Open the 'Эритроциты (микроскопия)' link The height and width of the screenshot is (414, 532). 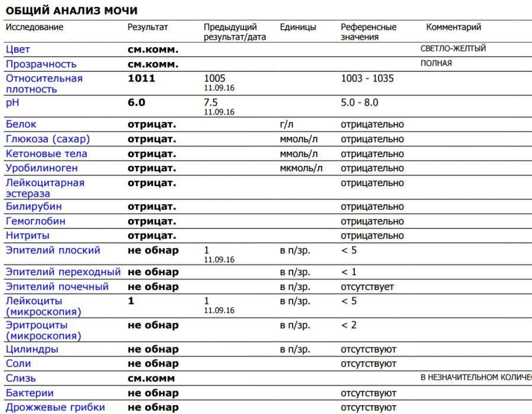click(x=43, y=330)
